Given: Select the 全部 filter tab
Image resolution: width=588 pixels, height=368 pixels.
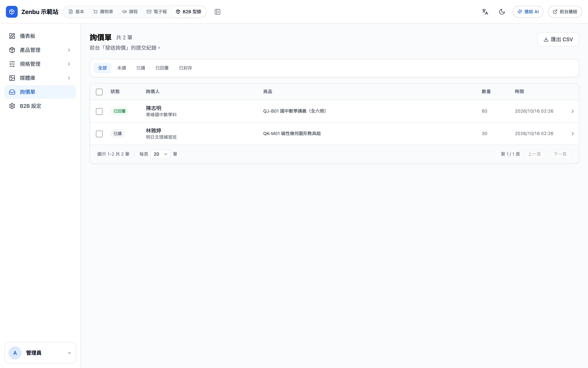Looking at the screenshot, I should (x=103, y=68).
